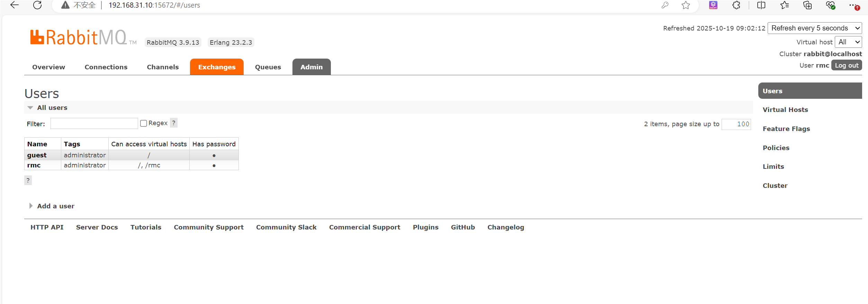Click the RabbitMQ logo
This screenshot has width=868, height=304.
79,37
